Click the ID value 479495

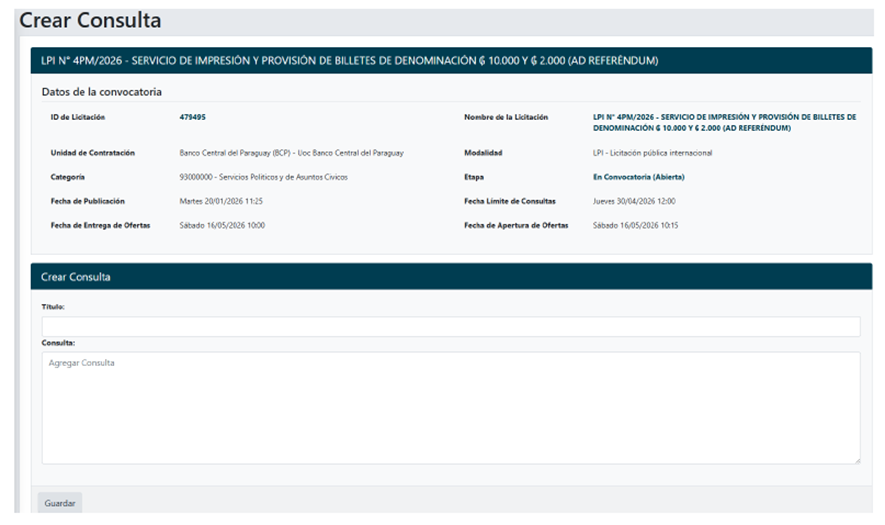(192, 117)
